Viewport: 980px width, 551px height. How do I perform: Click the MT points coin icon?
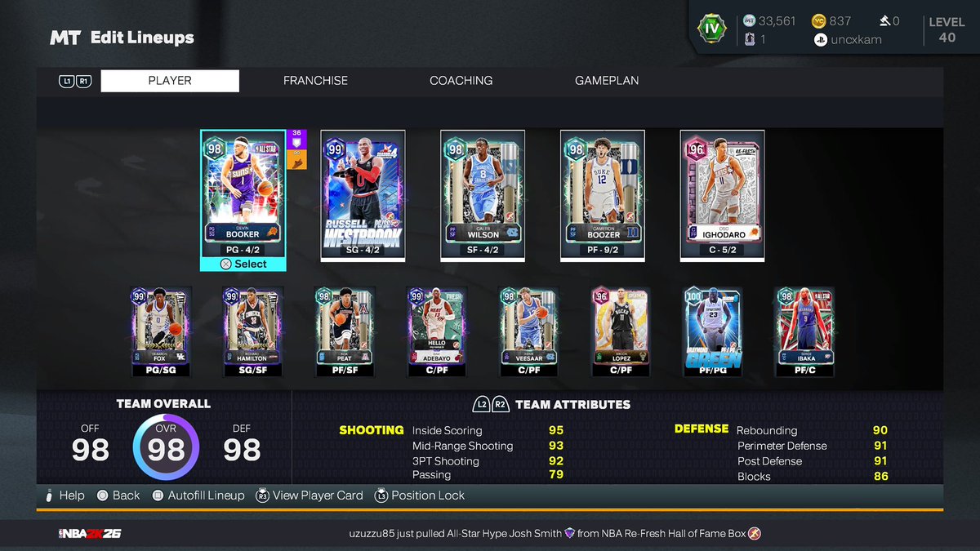coord(750,21)
